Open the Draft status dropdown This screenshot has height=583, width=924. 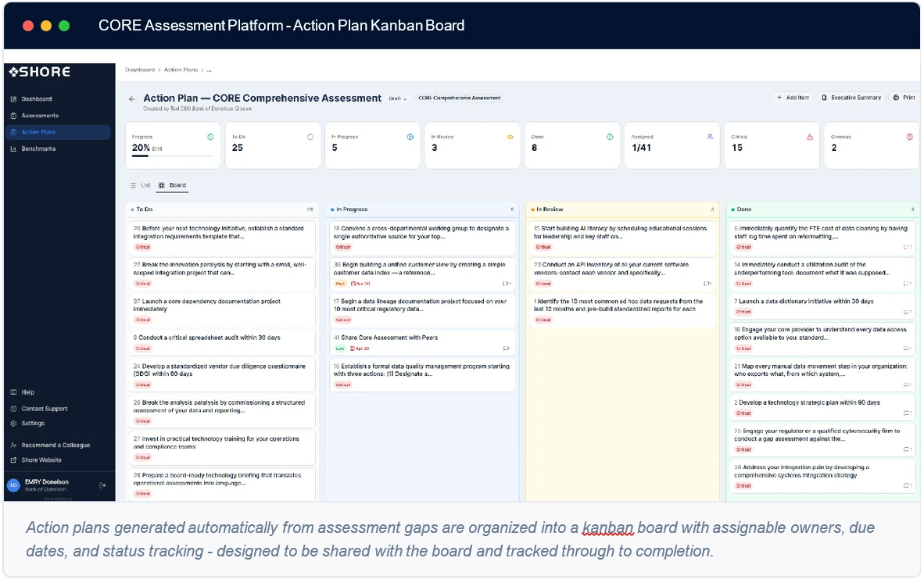tap(398, 98)
